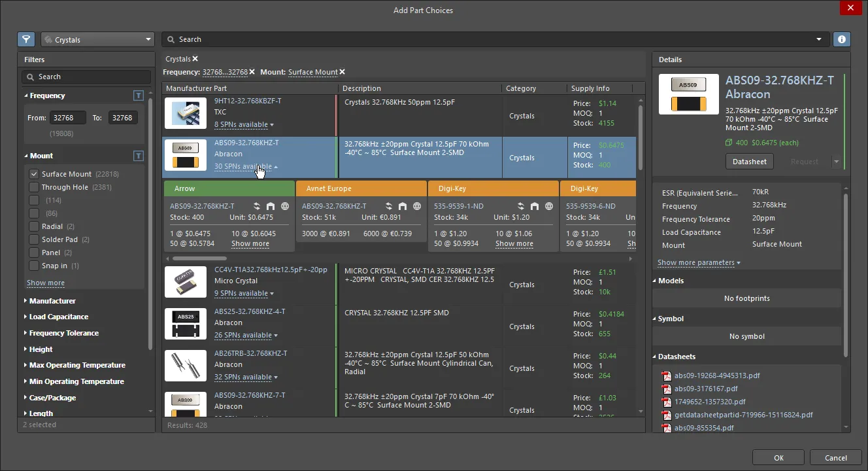The height and width of the screenshot is (471, 868).
Task: Click the Avnet Europe warehouse icon
Action: point(403,206)
